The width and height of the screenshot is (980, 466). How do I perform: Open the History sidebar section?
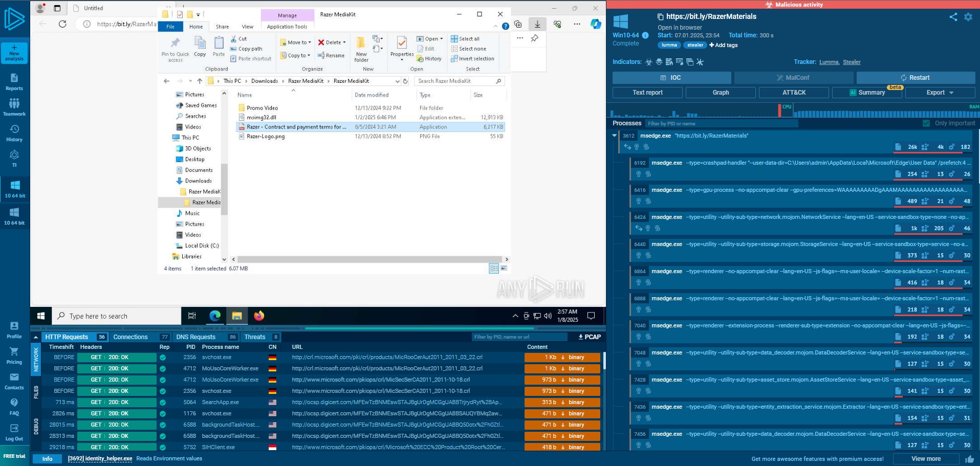click(x=14, y=133)
